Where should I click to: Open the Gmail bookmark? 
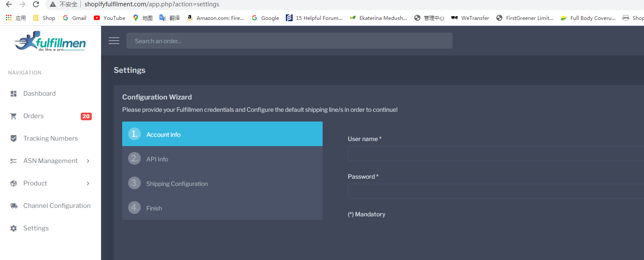(x=74, y=18)
